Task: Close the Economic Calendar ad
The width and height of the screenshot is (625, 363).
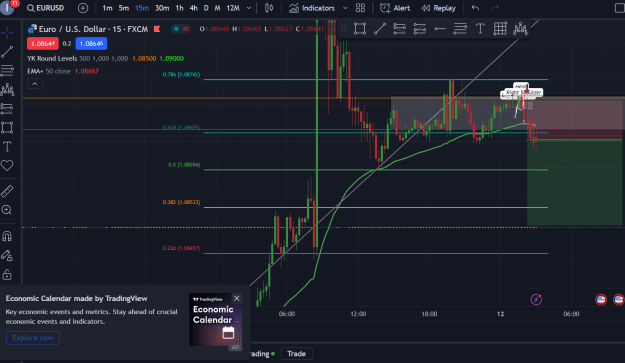Action: (x=237, y=298)
